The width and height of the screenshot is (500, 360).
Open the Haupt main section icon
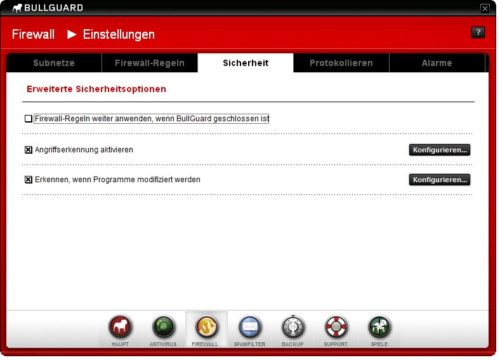120,327
